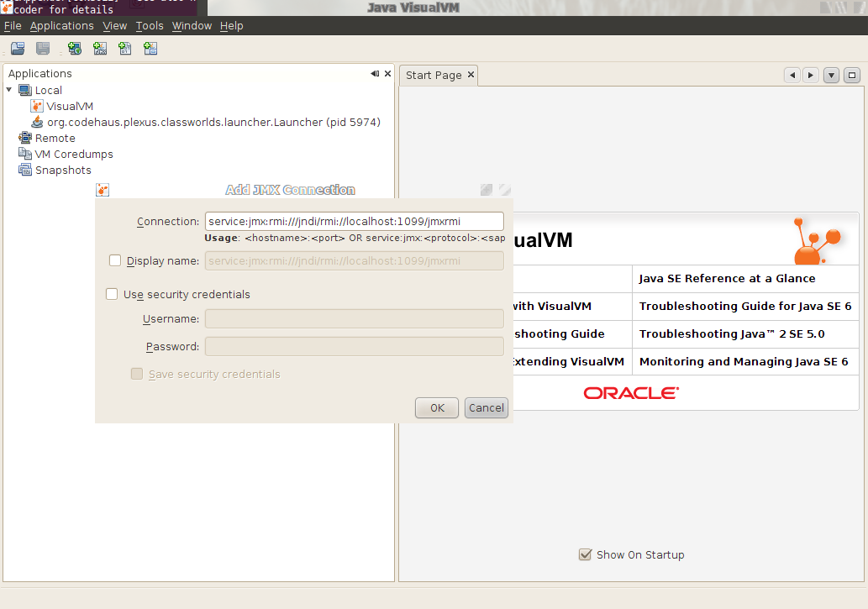This screenshot has height=609, width=868.
Task: Click the Password text field
Action: (x=355, y=347)
